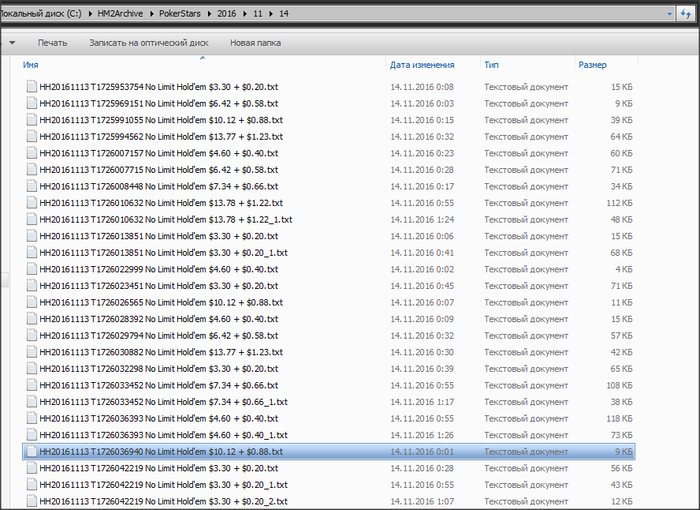Click date 14.11.2016 1:07 in T1726042219_2 row

[x=422, y=501]
